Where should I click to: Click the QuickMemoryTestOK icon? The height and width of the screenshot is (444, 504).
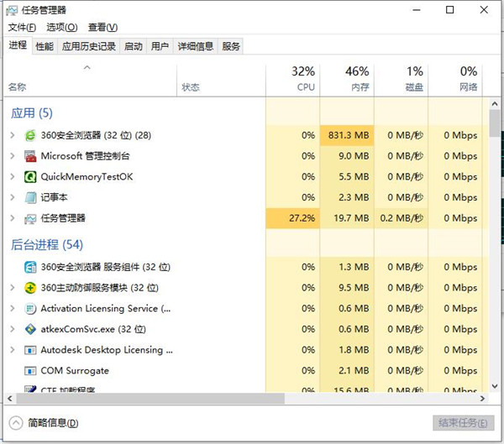[x=30, y=177]
